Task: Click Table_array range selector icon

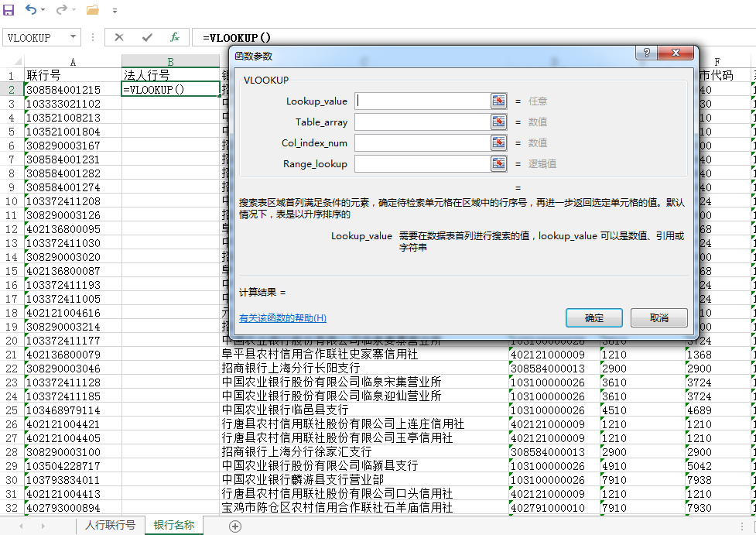Action: coord(499,122)
